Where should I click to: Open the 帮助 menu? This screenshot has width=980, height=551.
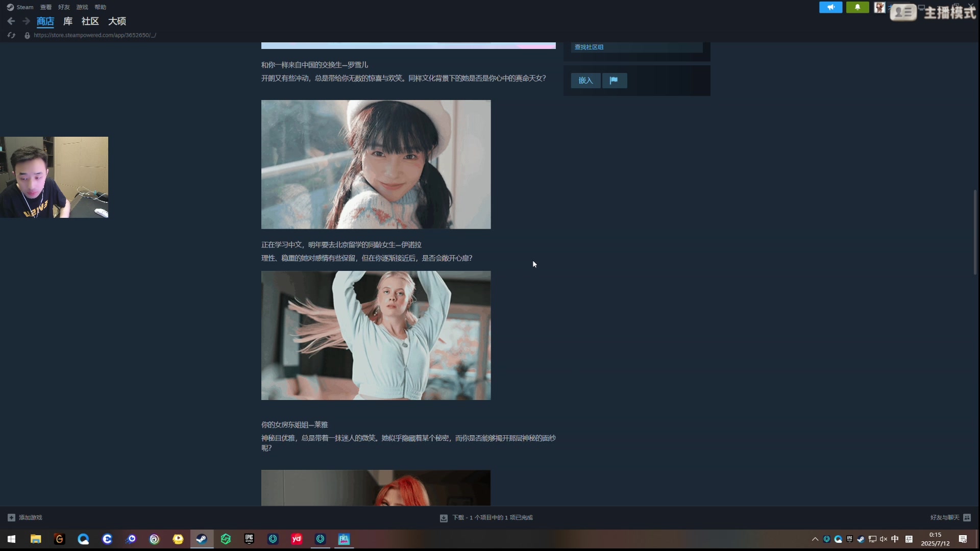point(101,7)
